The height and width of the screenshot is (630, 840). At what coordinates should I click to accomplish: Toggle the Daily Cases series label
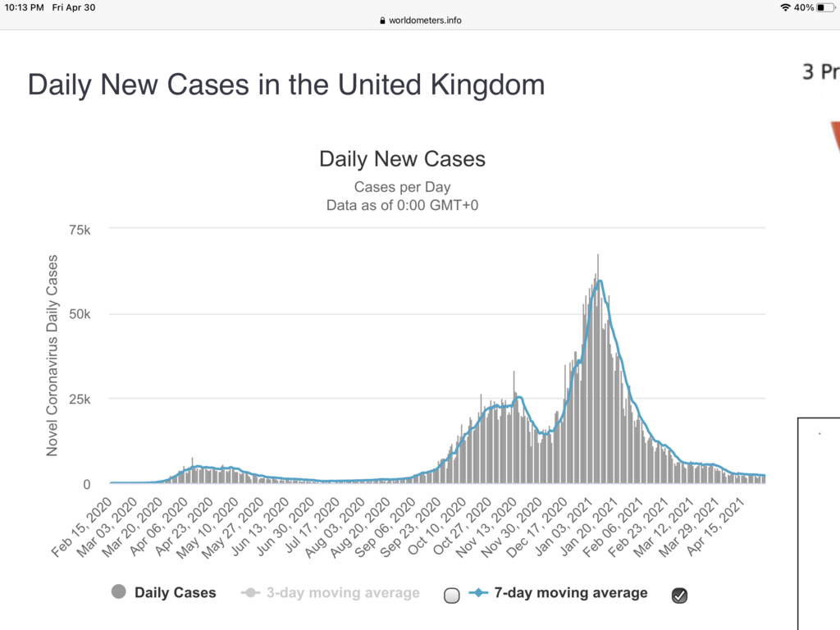click(176, 593)
